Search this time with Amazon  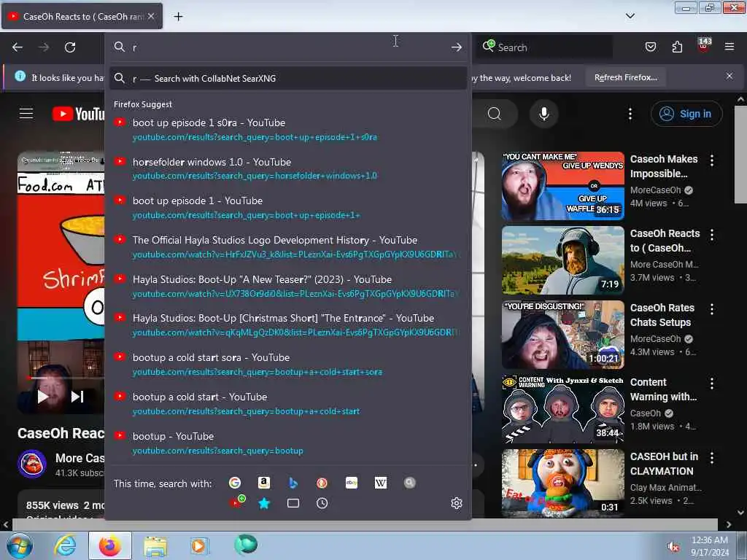pyautogui.click(x=263, y=483)
